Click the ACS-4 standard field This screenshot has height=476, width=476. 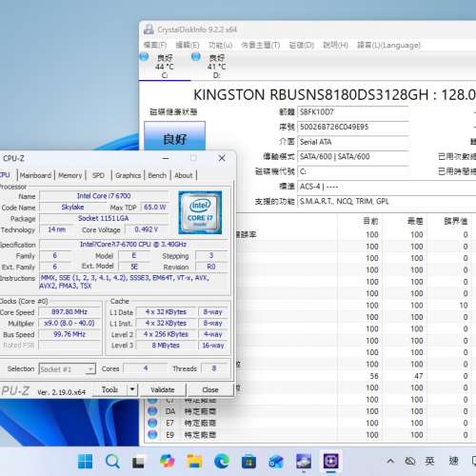pos(387,187)
